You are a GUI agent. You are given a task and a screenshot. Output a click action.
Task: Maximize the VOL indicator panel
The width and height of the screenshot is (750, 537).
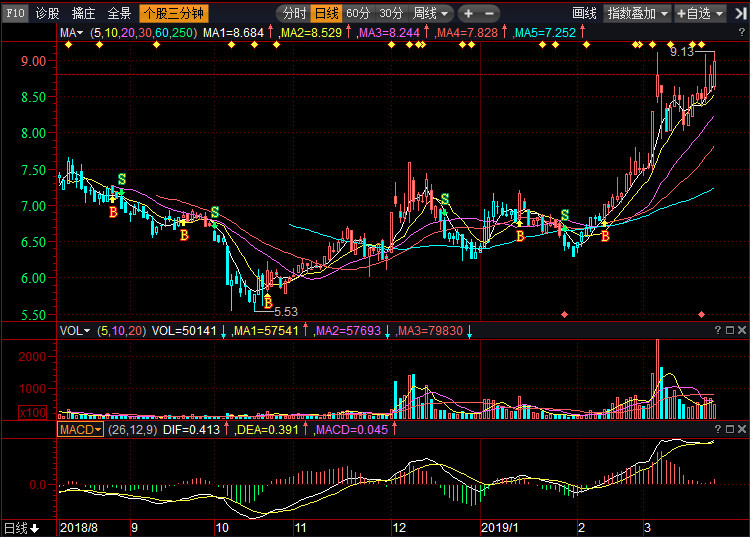729,330
